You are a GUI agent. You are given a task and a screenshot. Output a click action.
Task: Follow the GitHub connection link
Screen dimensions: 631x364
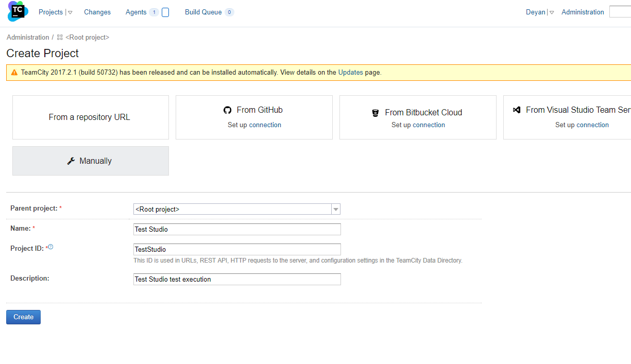[x=265, y=125]
